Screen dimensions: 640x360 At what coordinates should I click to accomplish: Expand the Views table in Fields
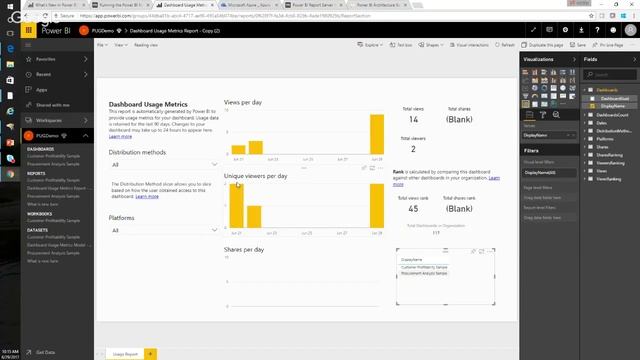(x=585, y=171)
